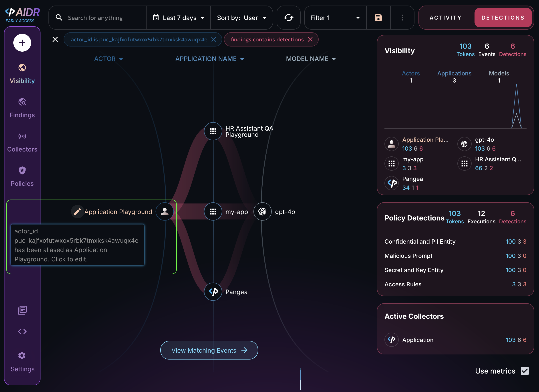Image resolution: width=539 pixels, height=392 pixels.
Task: Open the Findings page from the sidebar
Action: click(x=22, y=108)
